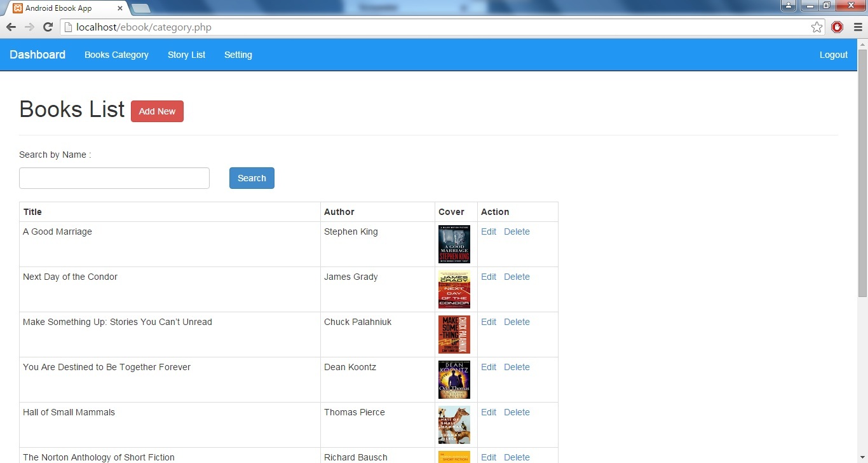Open a new browser tab

pos(141,8)
